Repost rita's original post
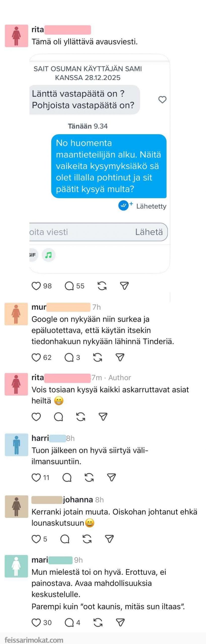The height and width of the screenshot is (644, 206). click(x=102, y=286)
